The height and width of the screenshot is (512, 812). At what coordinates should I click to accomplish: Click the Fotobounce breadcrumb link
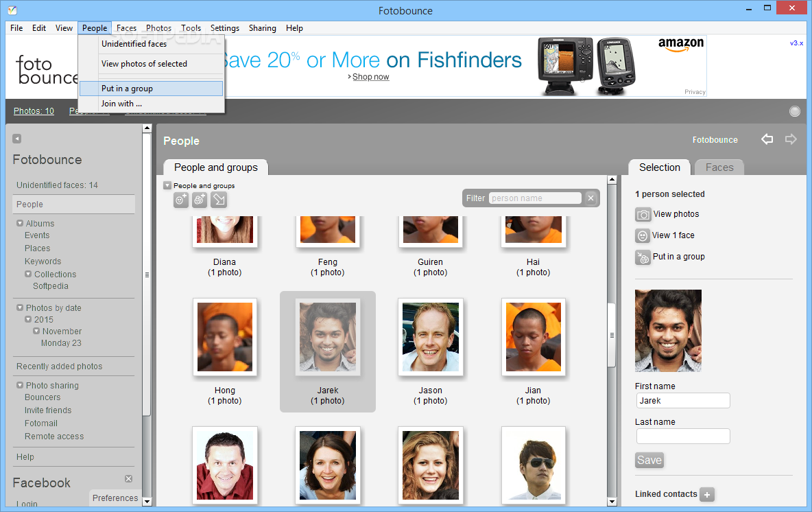click(x=715, y=140)
